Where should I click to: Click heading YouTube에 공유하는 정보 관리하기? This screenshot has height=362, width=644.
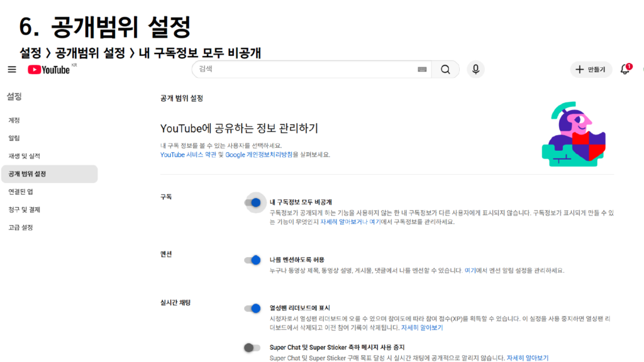click(239, 128)
